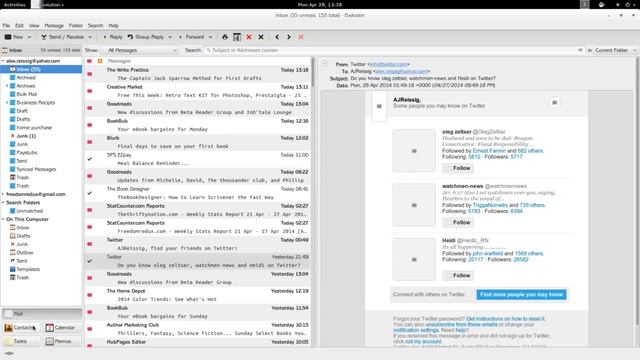Viewport: 640px width, 360px height.
Task: Toggle read mark on The Book Designer message
Action: (x=89, y=193)
